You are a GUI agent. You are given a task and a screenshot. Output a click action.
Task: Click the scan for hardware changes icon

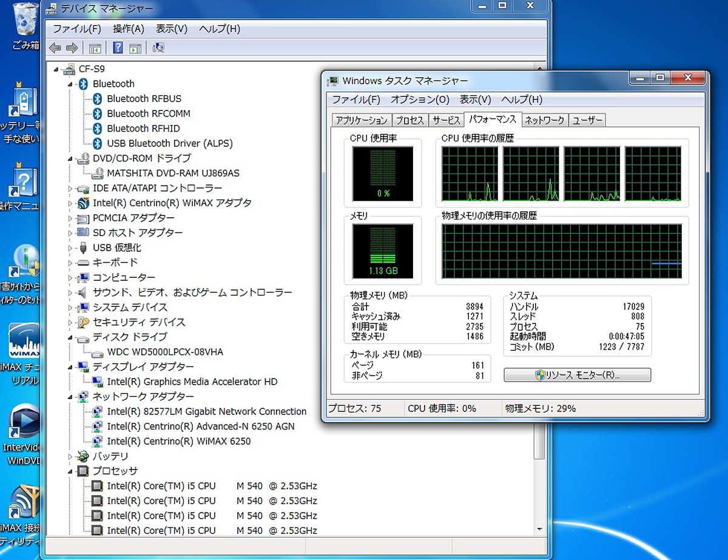(158, 47)
